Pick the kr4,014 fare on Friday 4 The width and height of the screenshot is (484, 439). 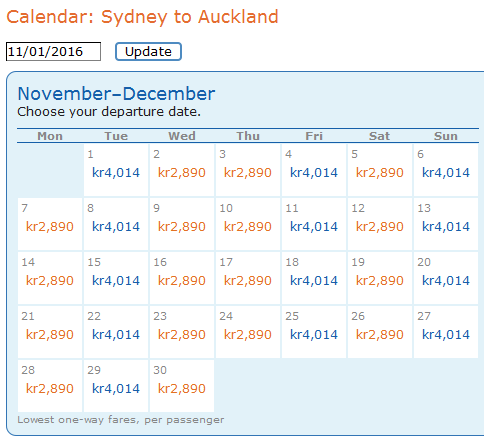[x=314, y=173]
